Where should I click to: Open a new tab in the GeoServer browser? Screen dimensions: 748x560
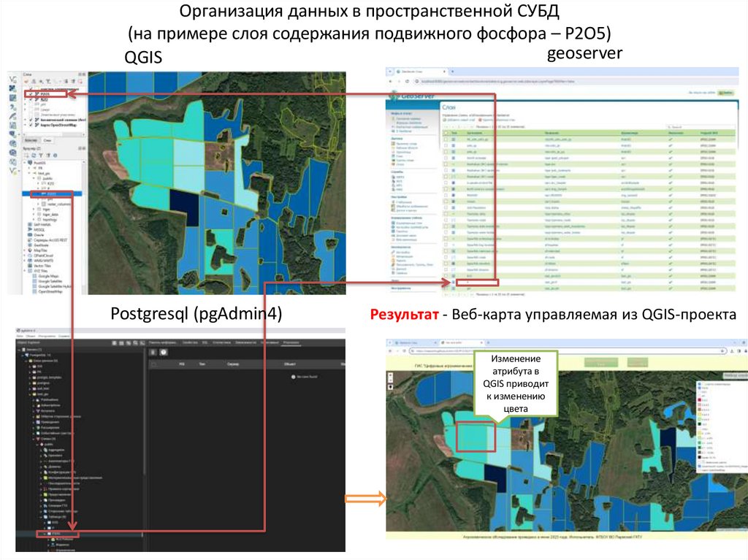(452, 72)
